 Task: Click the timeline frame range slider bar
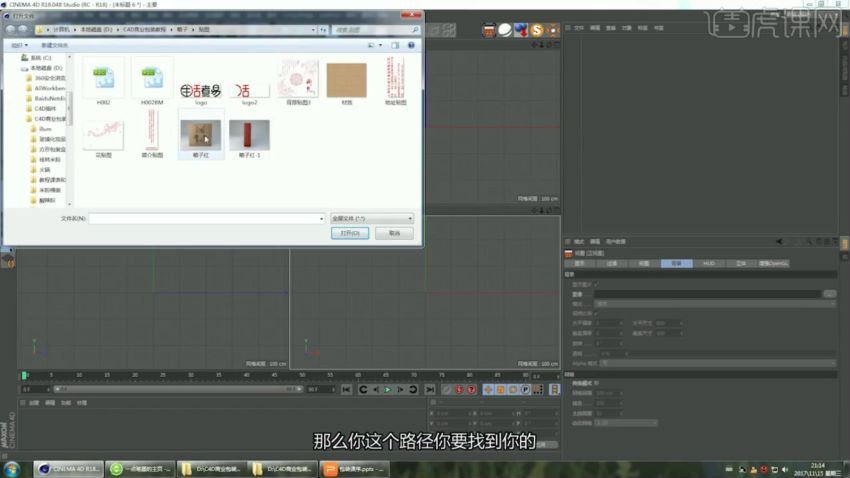pos(178,389)
